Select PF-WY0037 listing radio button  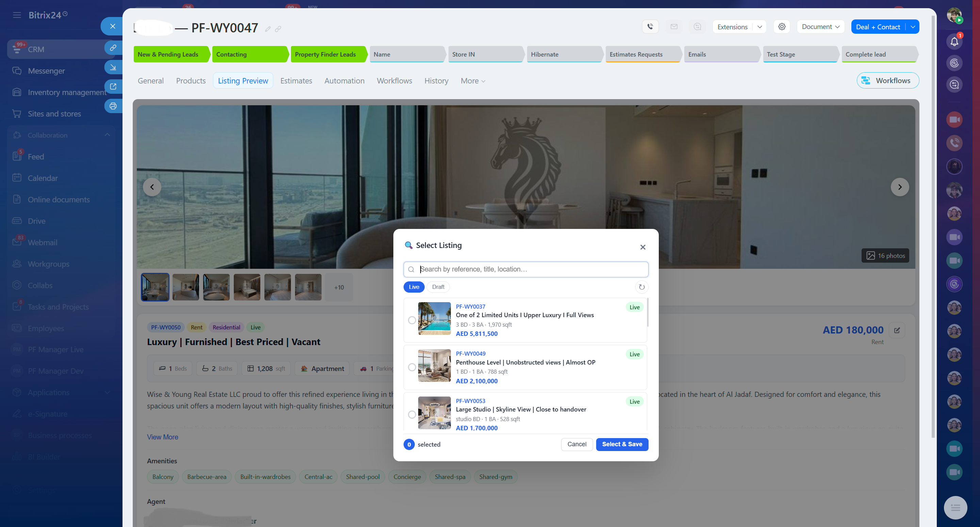[x=412, y=320]
